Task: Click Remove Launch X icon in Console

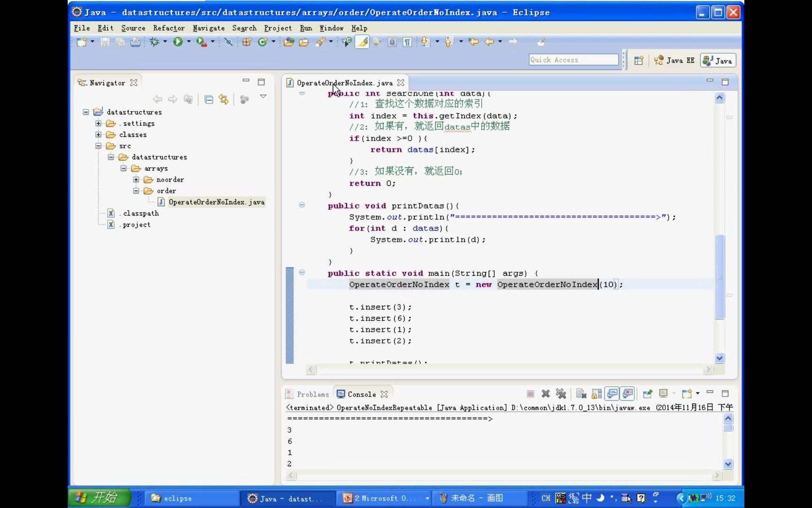Action: [546, 394]
